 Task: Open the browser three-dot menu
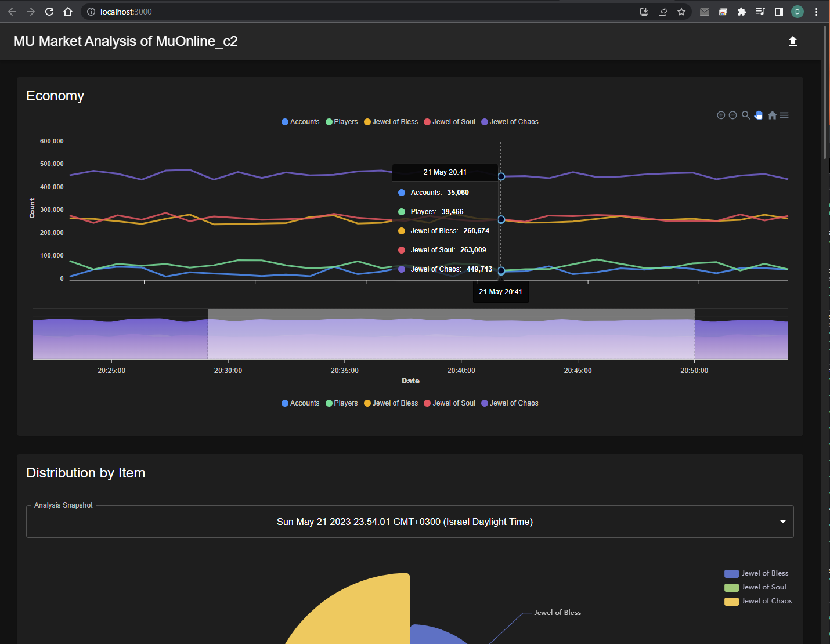point(816,12)
